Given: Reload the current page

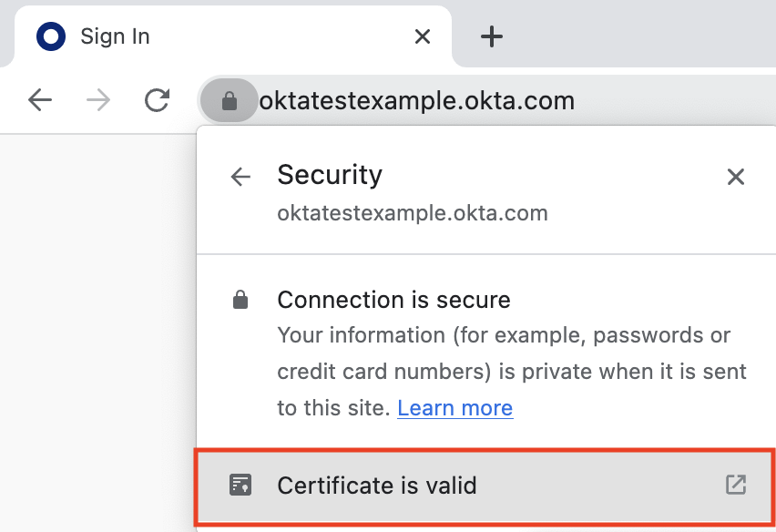Looking at the screenshot, I should (156, 100).
